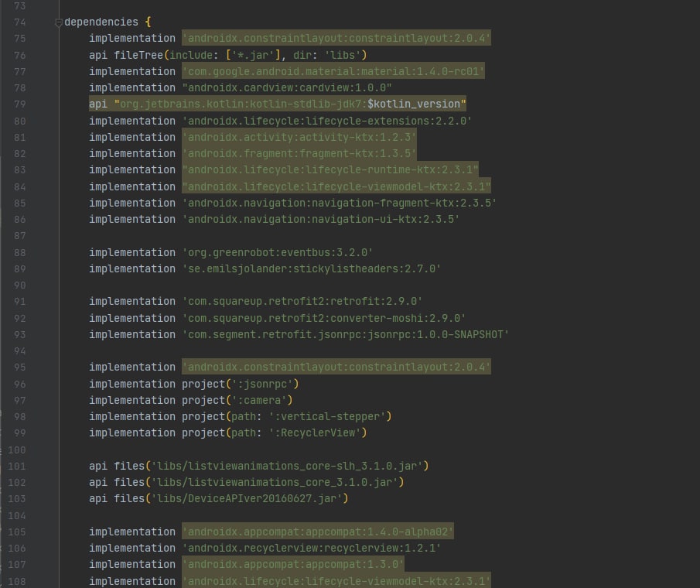This screenshot has width=700, height=588.
Task: Click the 'dependencies' keyword
Action: coord(101,22)
